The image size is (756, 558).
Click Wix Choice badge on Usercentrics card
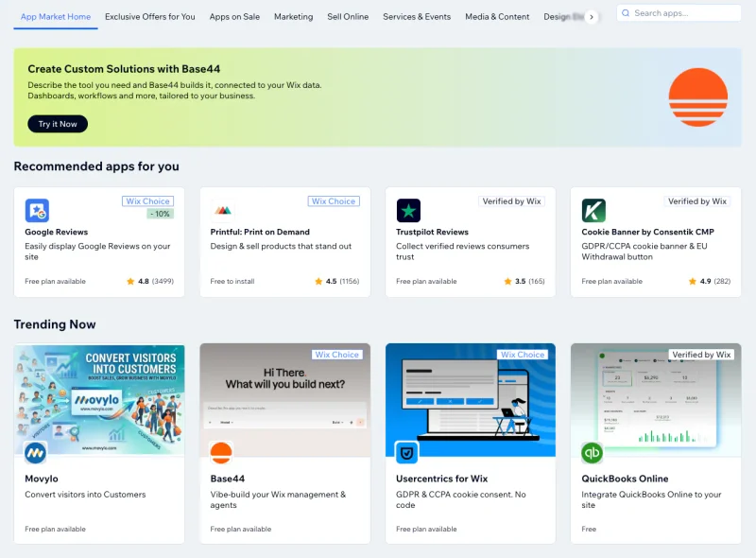[523, 355]
